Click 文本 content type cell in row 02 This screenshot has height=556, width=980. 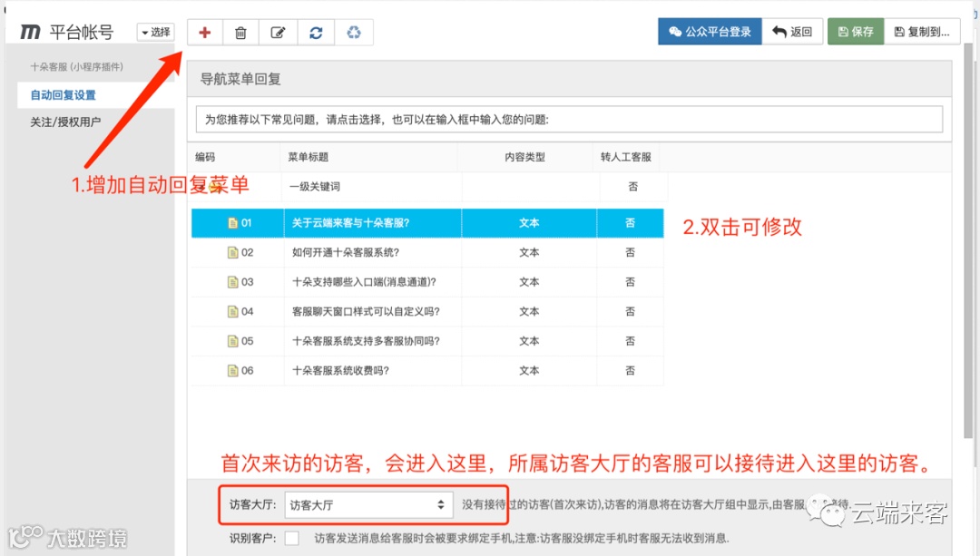pyautogui.click(x=529, y=252)
